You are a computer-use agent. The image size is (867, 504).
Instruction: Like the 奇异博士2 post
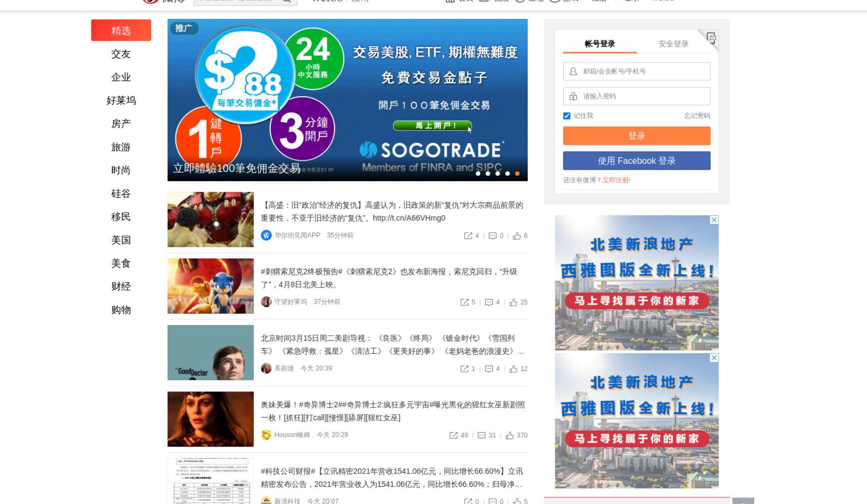click(510, 435)
